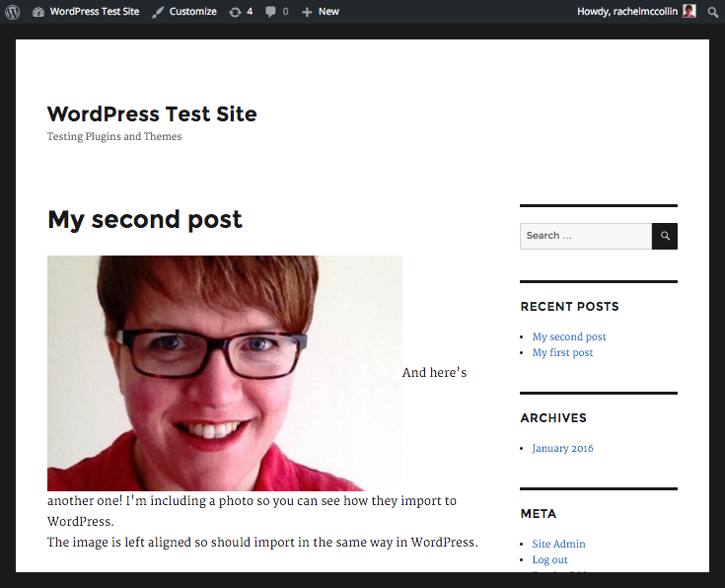This screenshot has height=588, width=725.
Task: Submit search with black magnifier button
Action: pyautogui.click(x=665, y=236)
